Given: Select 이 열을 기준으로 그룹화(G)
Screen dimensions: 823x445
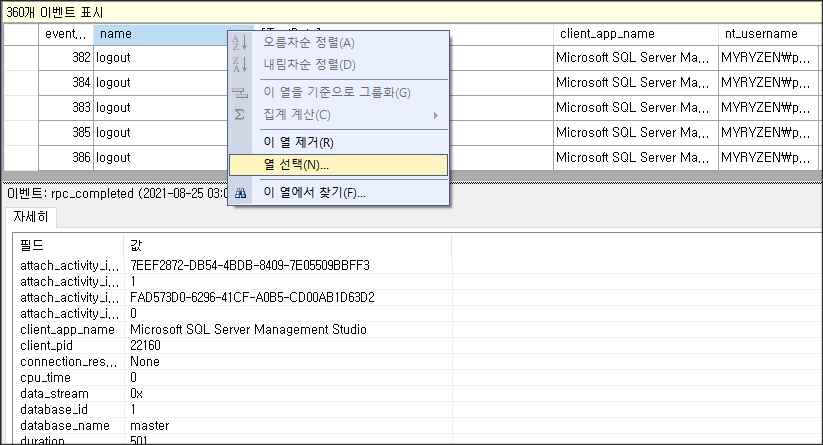Looking at the screenshot, I should click(x=339, y=93).
